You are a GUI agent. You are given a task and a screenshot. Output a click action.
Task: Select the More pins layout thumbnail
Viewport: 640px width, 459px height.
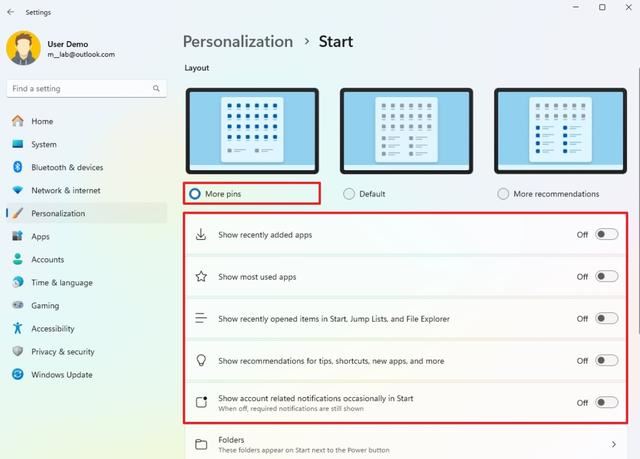252,130
